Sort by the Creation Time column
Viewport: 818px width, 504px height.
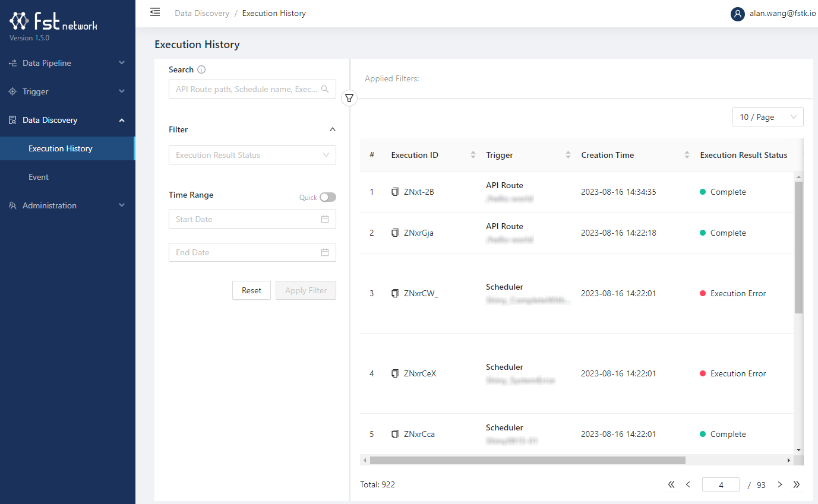pyautogui.click(x=687, y=155)
